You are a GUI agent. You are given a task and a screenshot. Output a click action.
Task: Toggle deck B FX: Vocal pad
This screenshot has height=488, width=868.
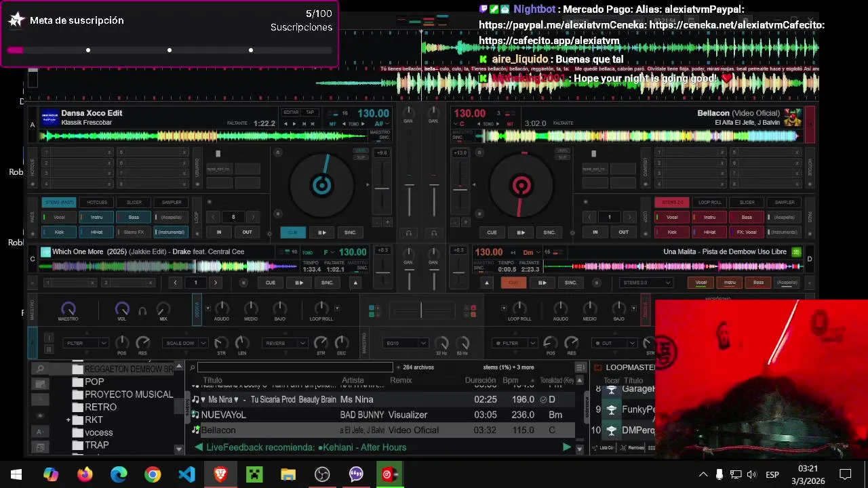747,232
